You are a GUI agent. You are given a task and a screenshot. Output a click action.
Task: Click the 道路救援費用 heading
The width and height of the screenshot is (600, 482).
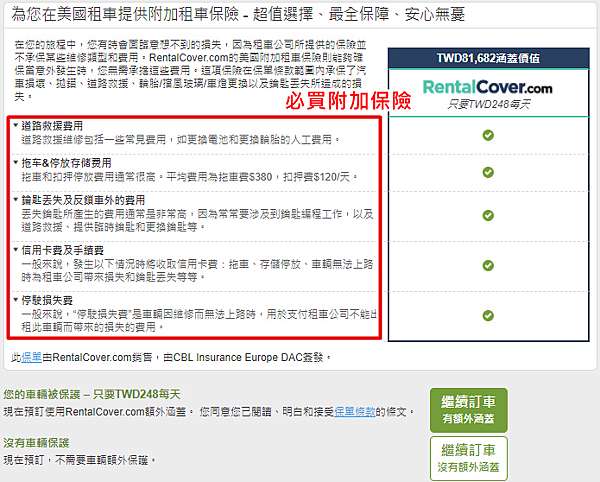52,125
